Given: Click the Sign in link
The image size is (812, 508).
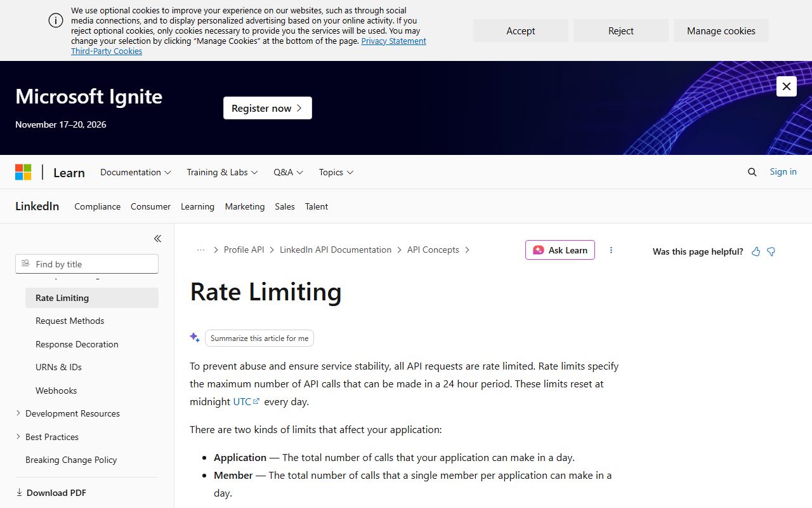Looking at the screenshot, I should [783, 172].
